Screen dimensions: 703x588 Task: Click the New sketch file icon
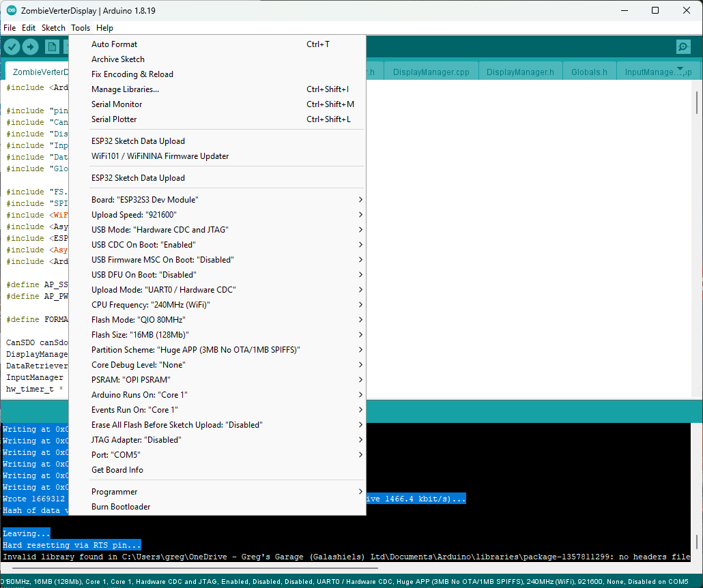coord(52,46)
